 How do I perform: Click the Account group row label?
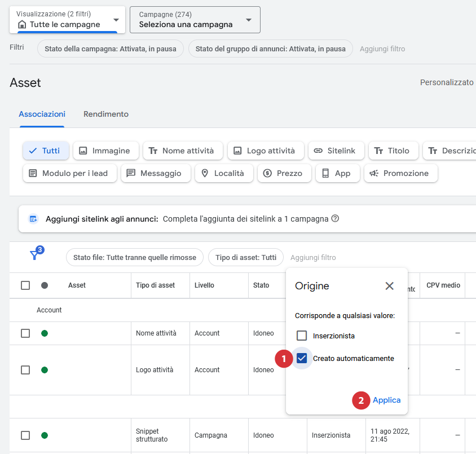49,310
